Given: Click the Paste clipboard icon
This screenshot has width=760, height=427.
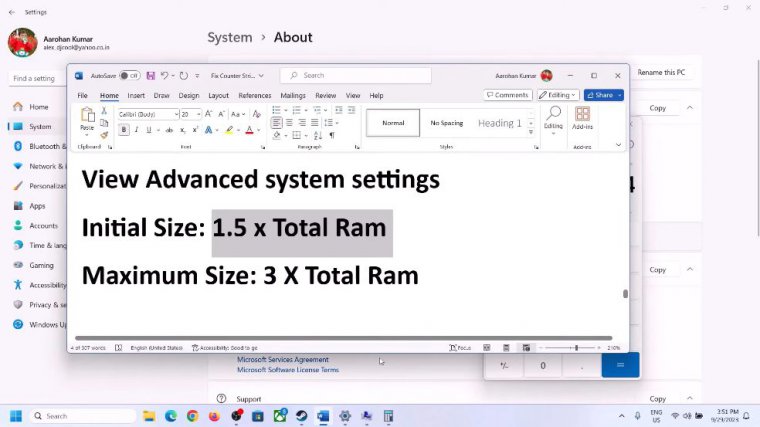Looking at the screenshot, I should coord(87,117).
